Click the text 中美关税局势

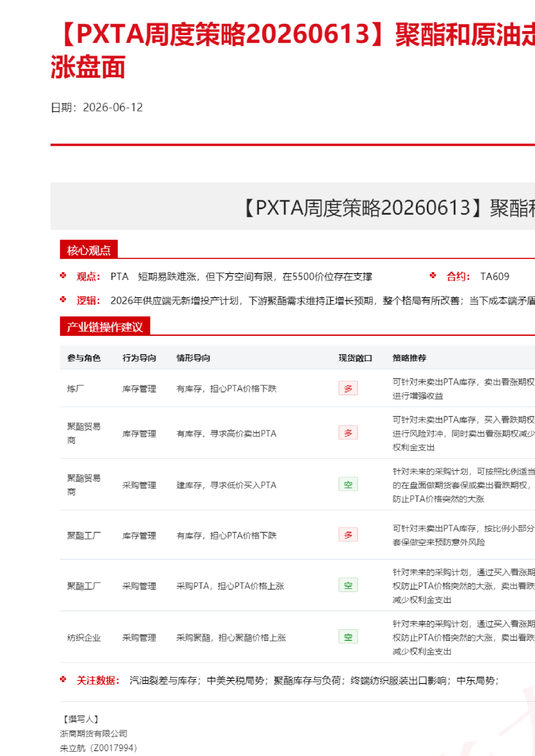[236, 680]
